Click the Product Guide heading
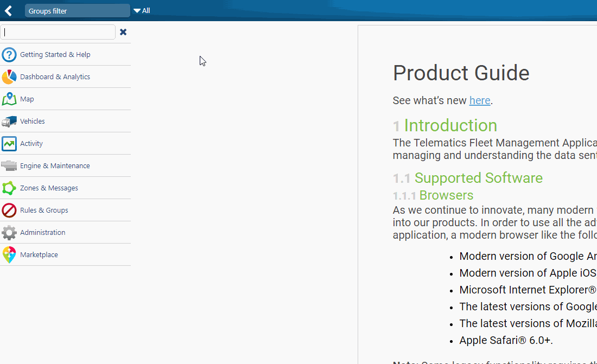Screen dimensions: 597x364 pyautogui.click(x=461, y=73)
